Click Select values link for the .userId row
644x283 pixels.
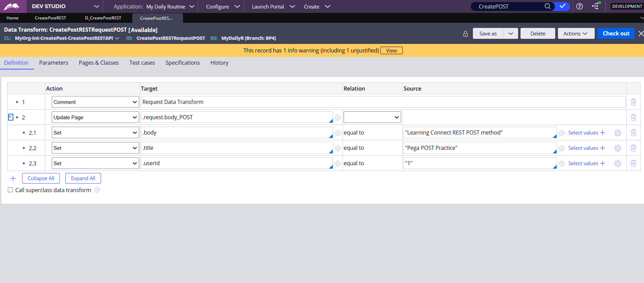[583, 163]
